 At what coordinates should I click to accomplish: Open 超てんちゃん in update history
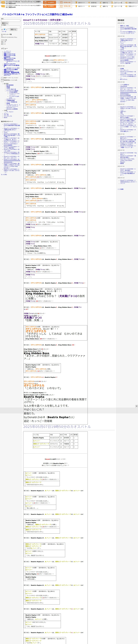coord(124,79)
